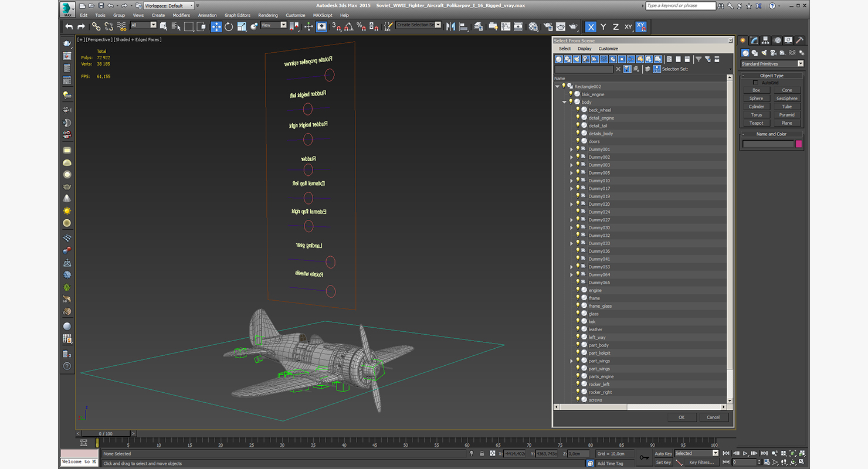868x469 pixels.
Task: Open the reference coordinate View dropdown
Action: coord(274,25)
